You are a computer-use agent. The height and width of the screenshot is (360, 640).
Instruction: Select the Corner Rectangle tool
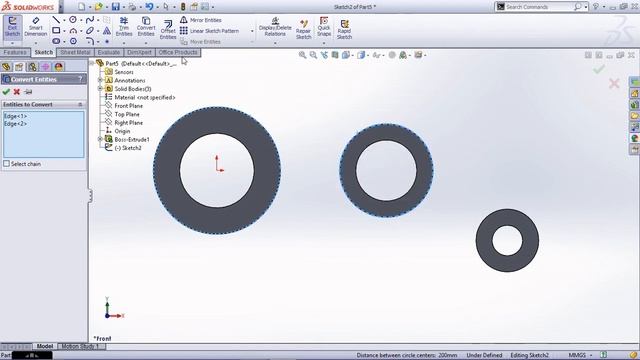tap(56, 30)
